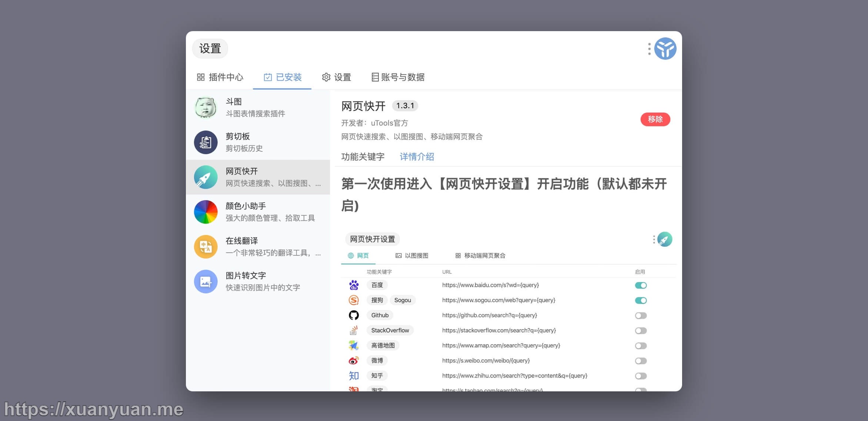Image resolution: width=868 pixels, height=421 pixels.
Task: Click the 设置 title pill at top
Action: point(210,49)
